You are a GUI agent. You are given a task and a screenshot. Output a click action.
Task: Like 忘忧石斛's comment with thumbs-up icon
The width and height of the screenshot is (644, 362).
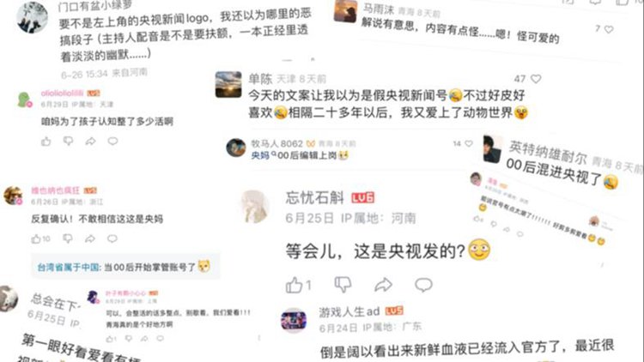pos(294,285)
